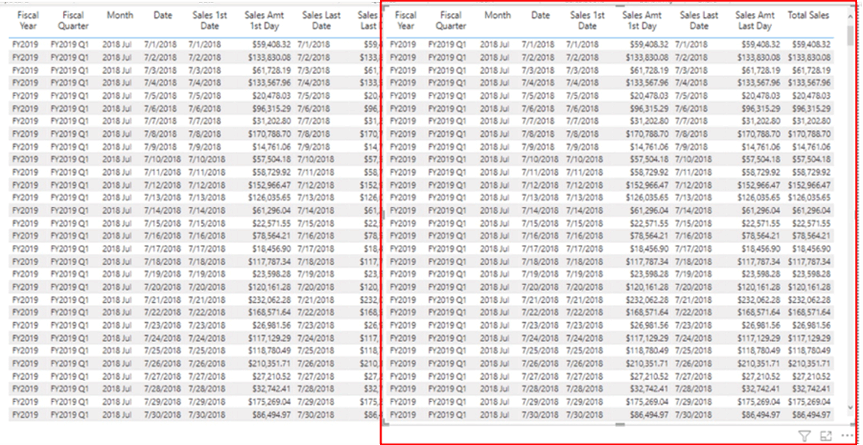Click Sales 1st Date header in right table

[x=587, y=20]
